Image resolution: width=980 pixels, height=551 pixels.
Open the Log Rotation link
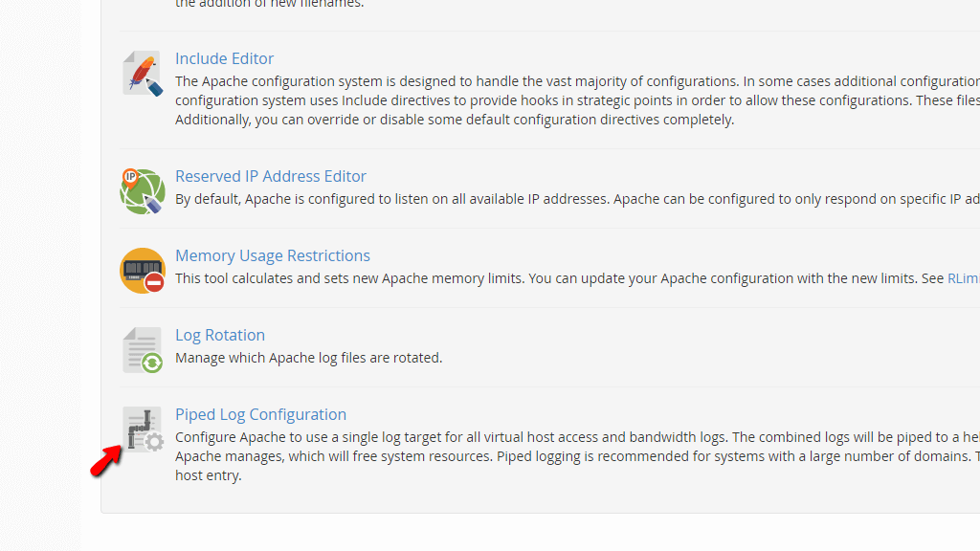point(220,335)
